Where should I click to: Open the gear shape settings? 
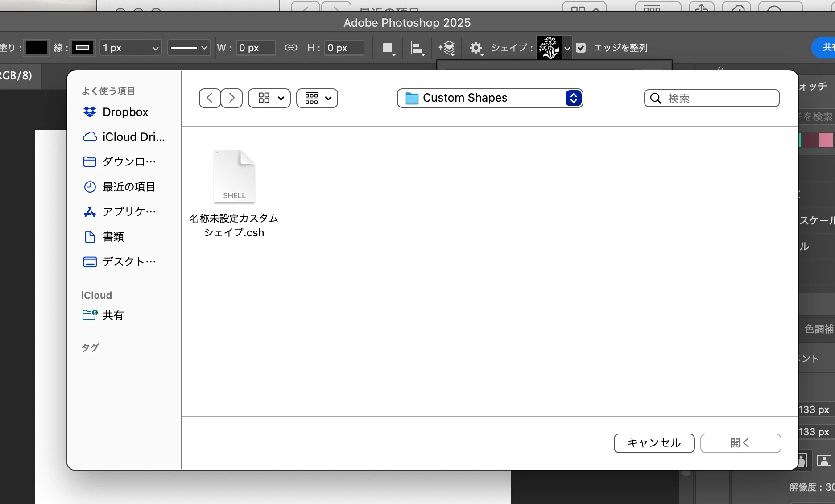coord(476,48)
